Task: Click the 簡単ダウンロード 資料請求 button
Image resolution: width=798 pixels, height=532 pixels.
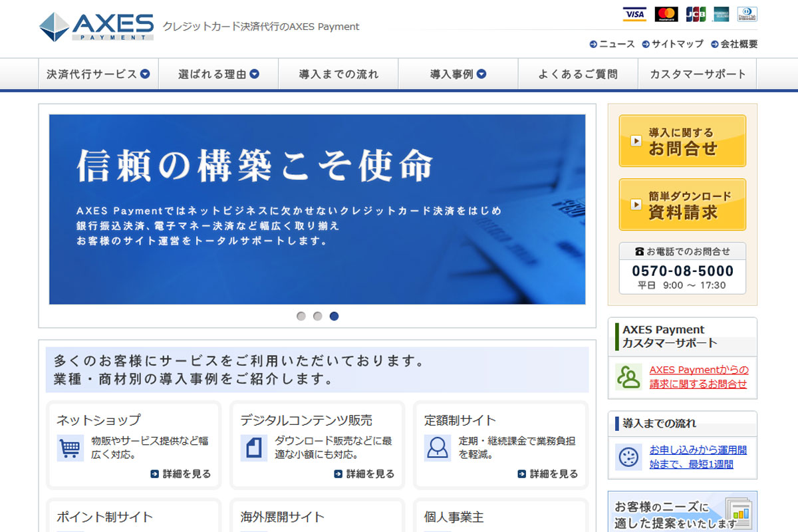Action: click(682, 205)
